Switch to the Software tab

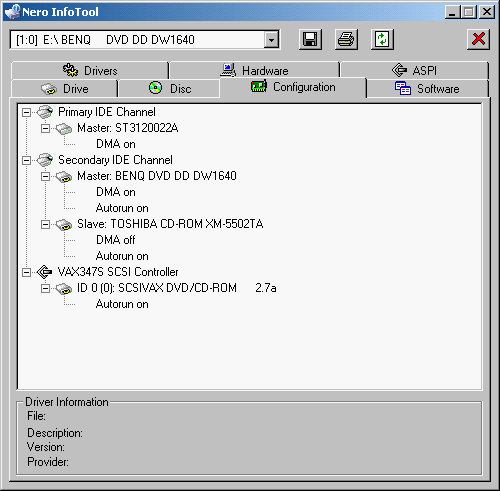tap(427, 89)
